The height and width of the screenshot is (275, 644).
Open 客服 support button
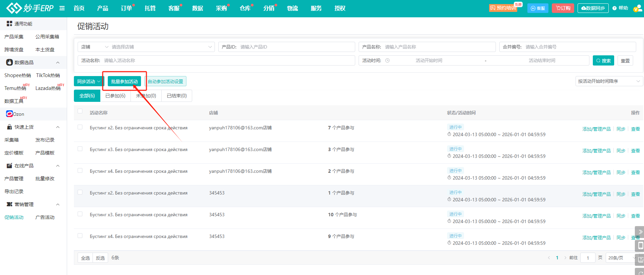pyautogui.click(x=538, y=8)
